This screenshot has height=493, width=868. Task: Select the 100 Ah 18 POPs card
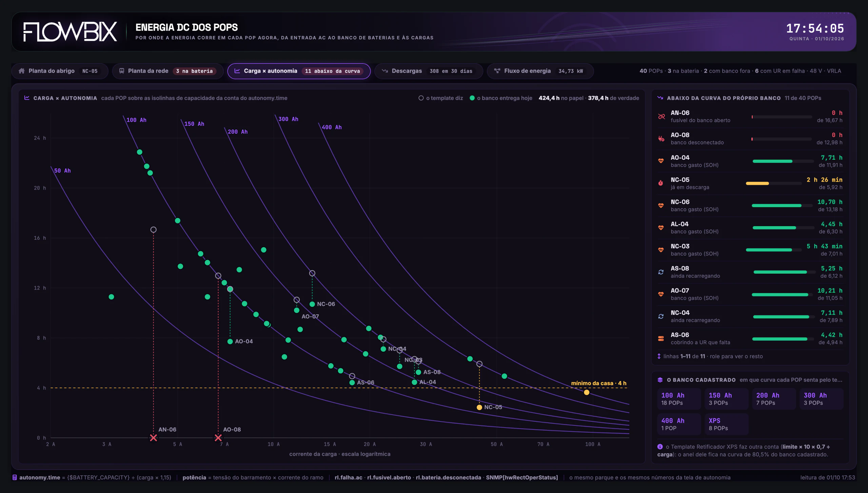[x=679, y=399]
